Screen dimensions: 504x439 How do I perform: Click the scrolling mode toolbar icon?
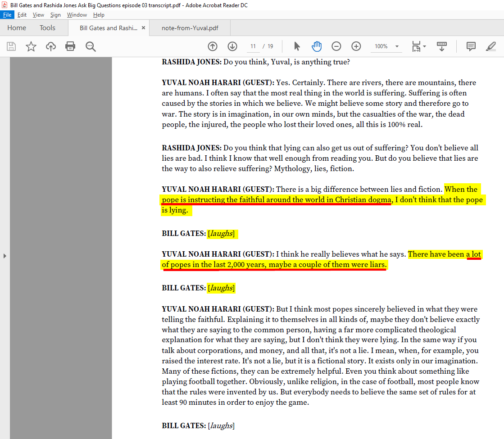pyautogui.click(x=442, y=46)
